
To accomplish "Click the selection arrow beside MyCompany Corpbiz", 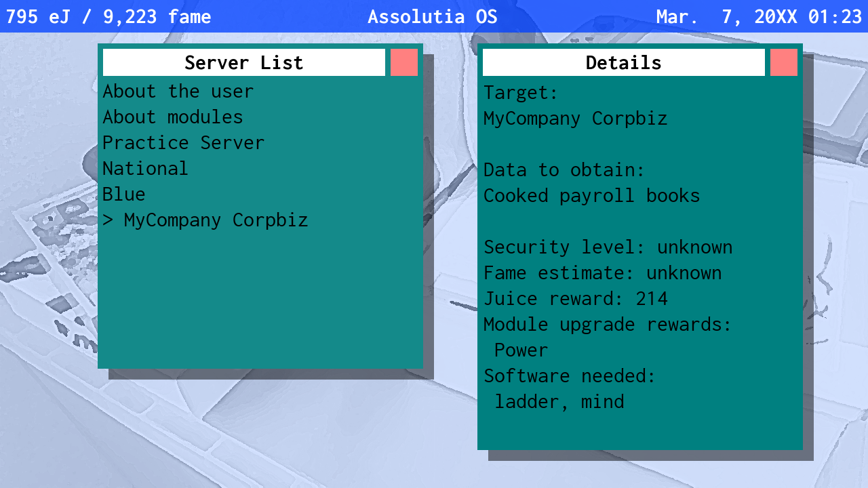I will [x=108, y=220].
